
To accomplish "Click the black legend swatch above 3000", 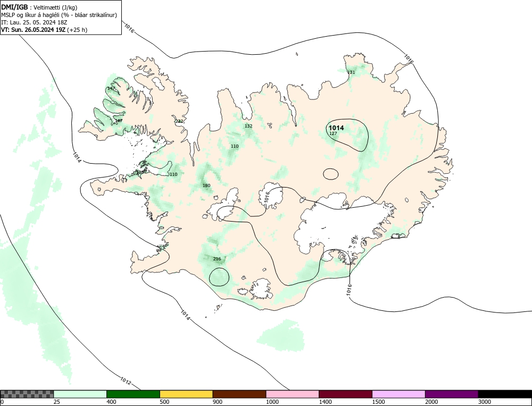I will (x=505, y=394).
